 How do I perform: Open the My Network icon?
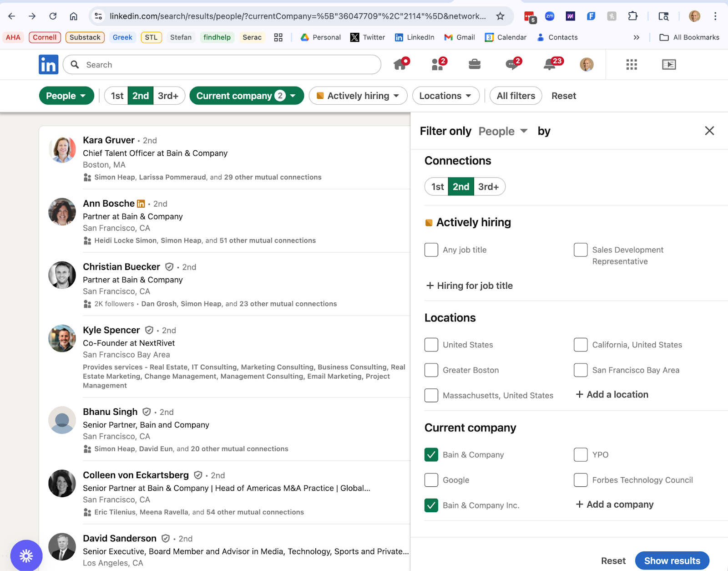(438, 64)
